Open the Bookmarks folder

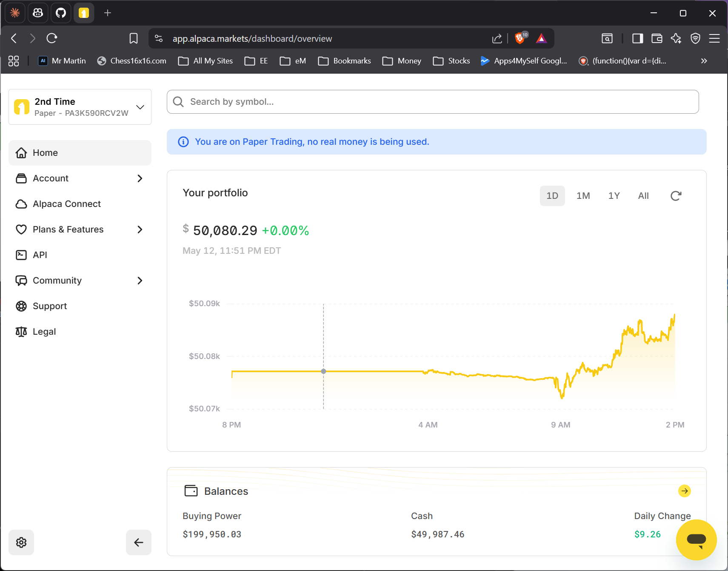pos(345,61)
